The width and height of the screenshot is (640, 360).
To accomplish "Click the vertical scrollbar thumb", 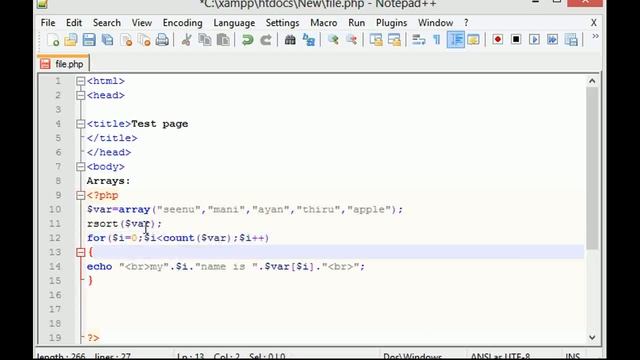I will (x=592, y=168).
